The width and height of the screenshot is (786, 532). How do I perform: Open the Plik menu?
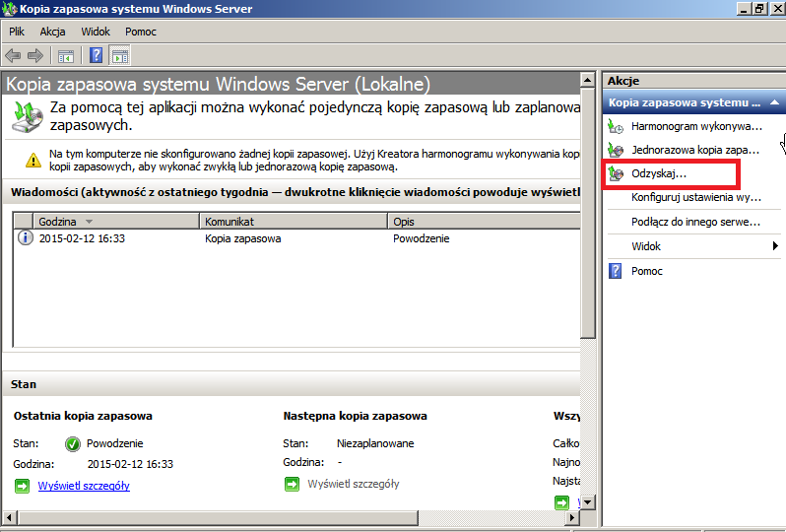coord(17,32)
